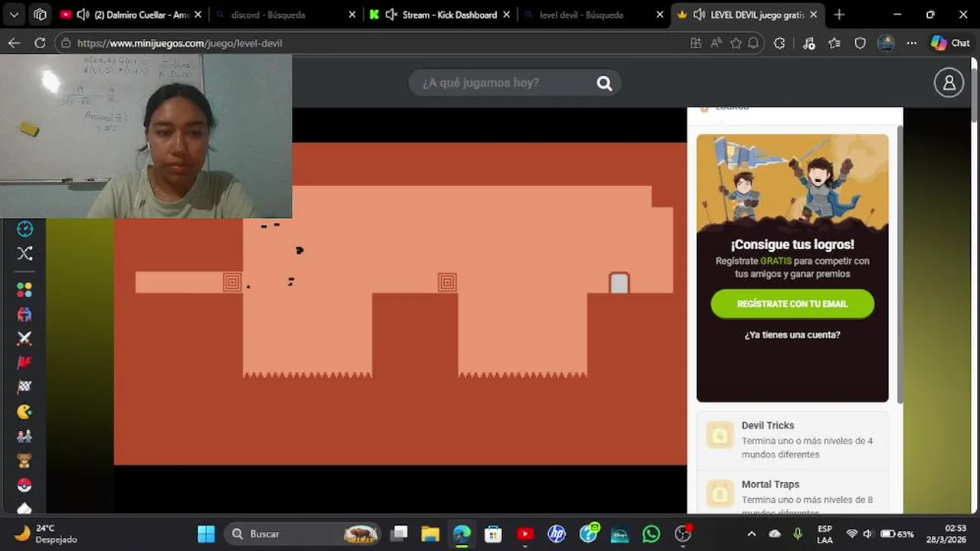Image resolution: width=980 pixels, height=551 pixels.
Task: Open the browser extensions puzzle icon
Action: (x=779, y=44)
